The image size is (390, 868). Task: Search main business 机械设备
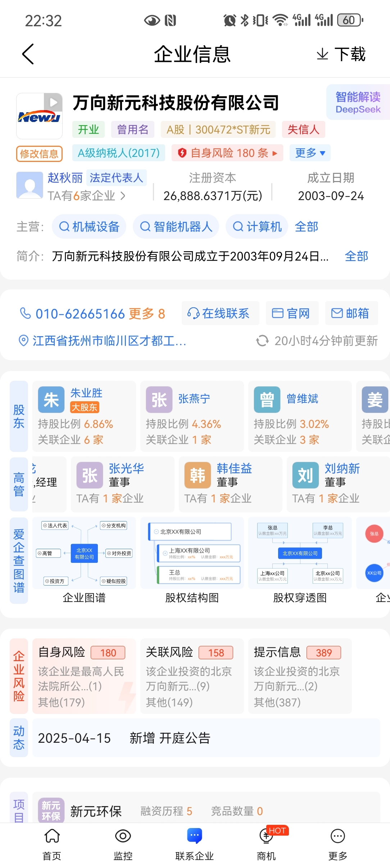(89, 226)
